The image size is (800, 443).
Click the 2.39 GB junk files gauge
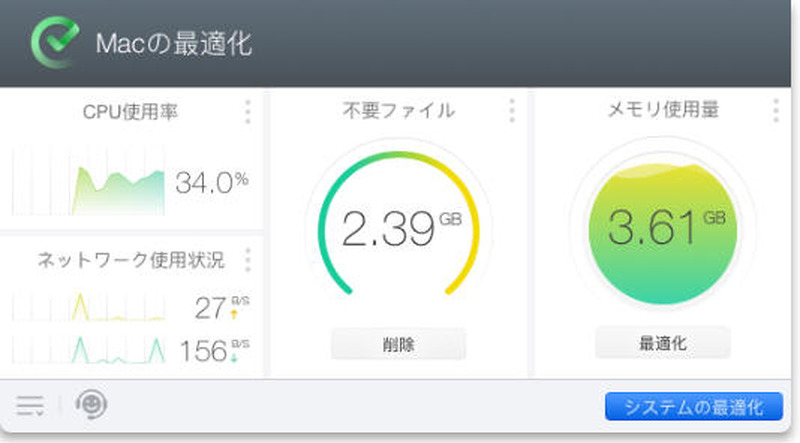[399, 228]
